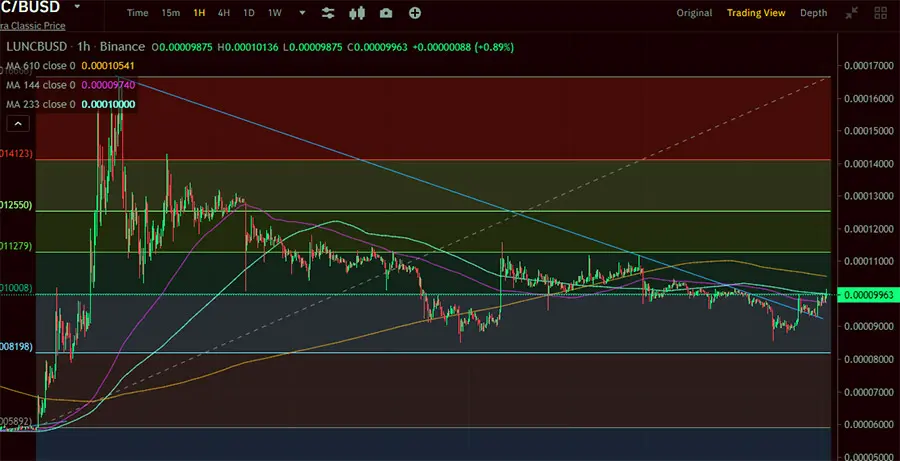Click the LUNCBUSD 1h Binance symbol title
Screen dimensions: 900x461
(75, 47)
